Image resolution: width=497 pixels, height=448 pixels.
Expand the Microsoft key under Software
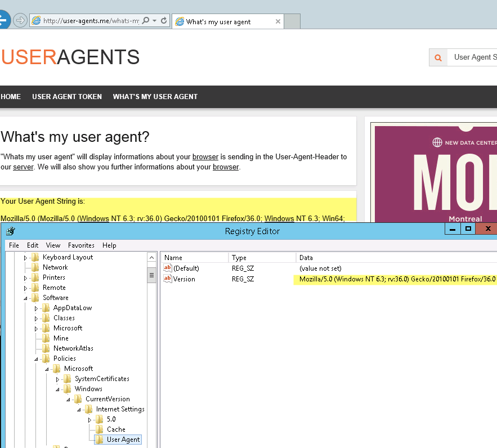[x=36, y=329]
